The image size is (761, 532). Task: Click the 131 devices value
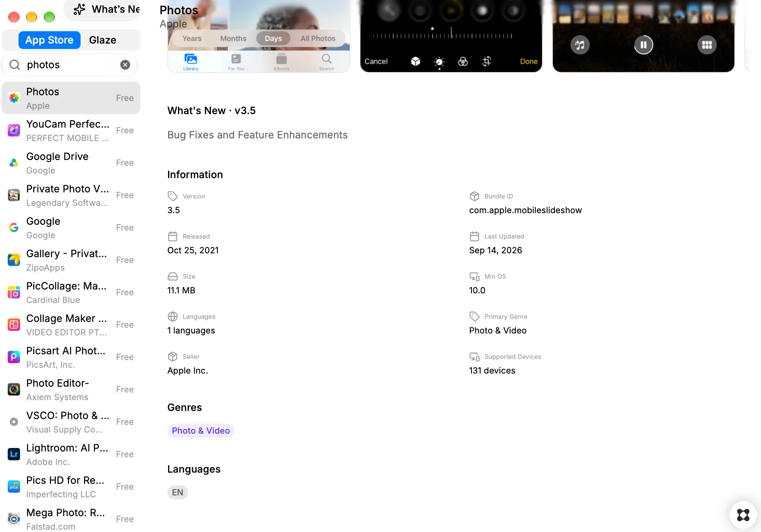pos(492,370)
